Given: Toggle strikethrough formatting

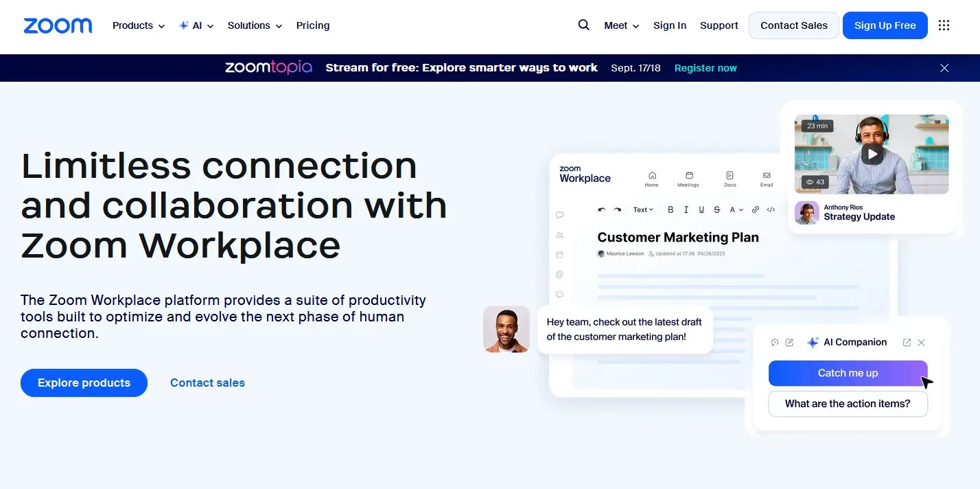Looking at the screenshot, I should (x=716, y=209).
